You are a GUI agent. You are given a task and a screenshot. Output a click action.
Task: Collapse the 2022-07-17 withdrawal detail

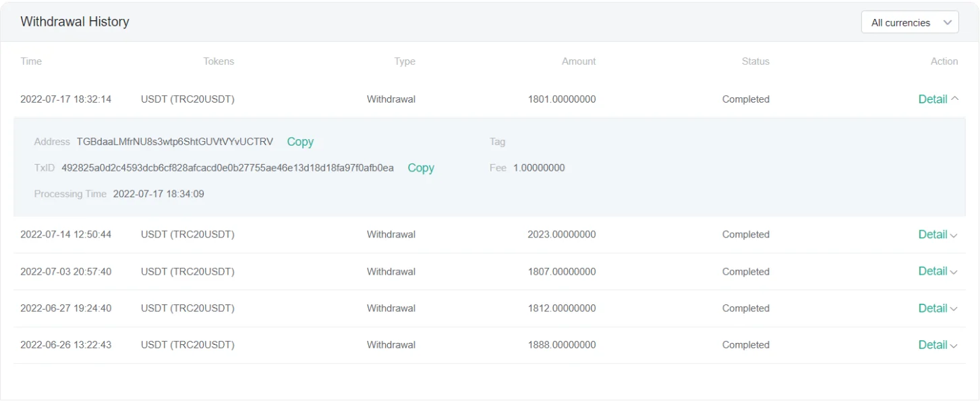938,99
